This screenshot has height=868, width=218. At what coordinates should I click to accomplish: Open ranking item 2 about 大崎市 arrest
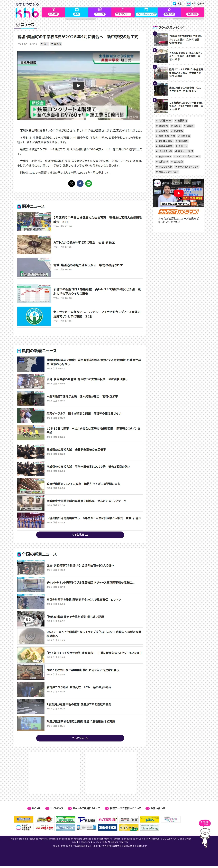point(178,56)
